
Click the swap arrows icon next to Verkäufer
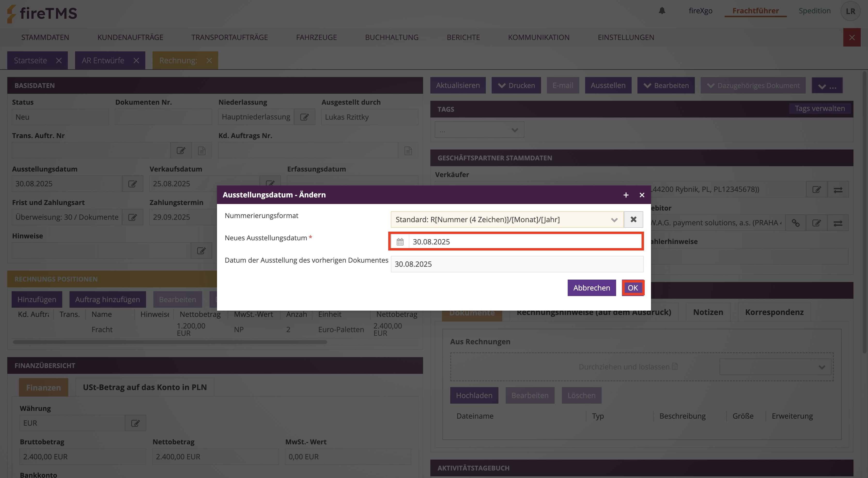(x=838, y=189)
